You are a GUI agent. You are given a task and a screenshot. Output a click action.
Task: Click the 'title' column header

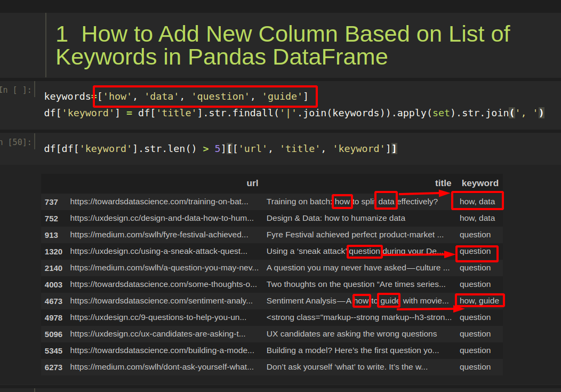pos(443,183)
